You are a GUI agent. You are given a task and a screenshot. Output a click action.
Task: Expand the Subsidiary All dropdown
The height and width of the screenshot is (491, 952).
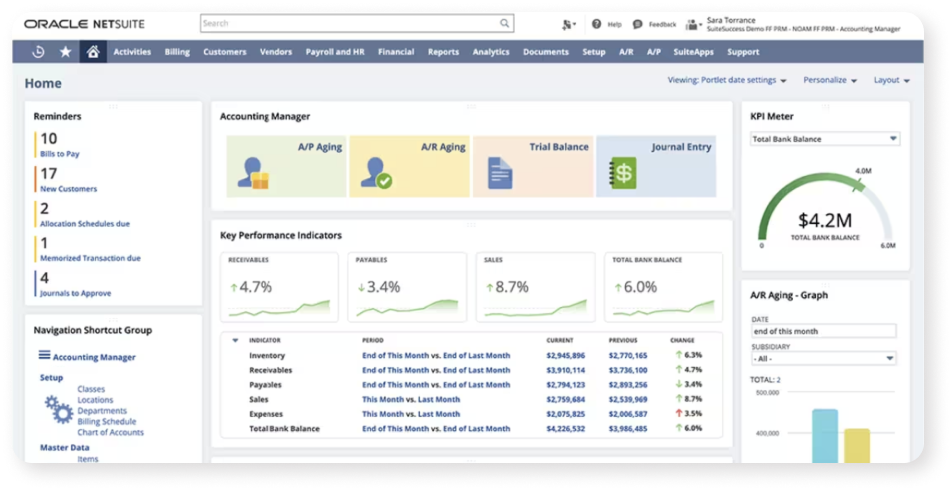(x=823, y=358)
